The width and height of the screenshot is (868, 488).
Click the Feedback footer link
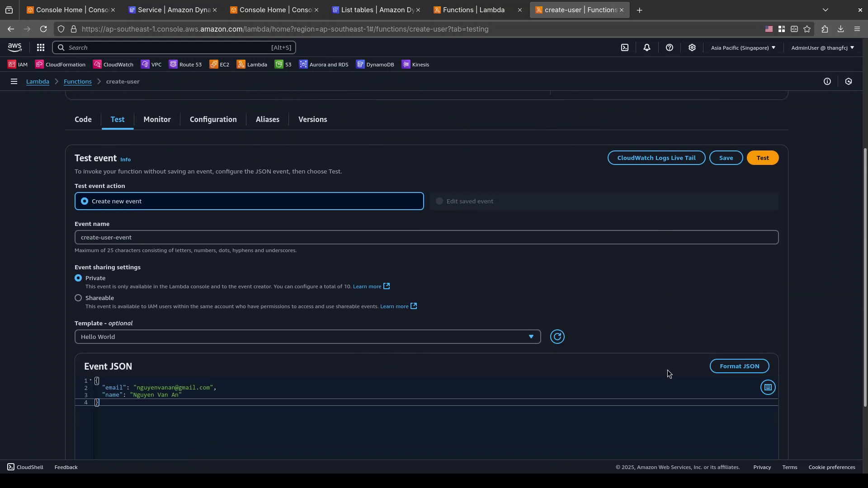pos(66,467)
